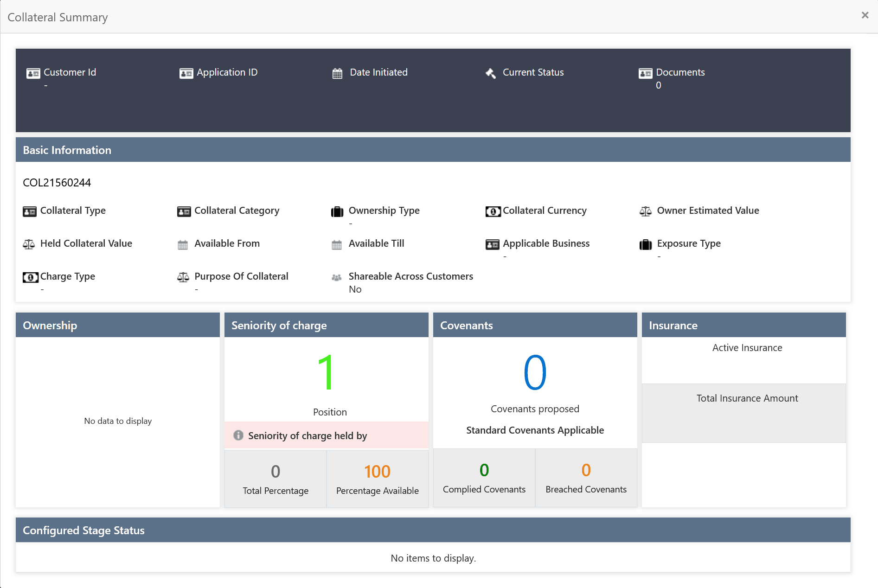Image resolution: width=878 pixels, height=588 pixels.
Task: Click the Covenants panel header
Action: coord(535,325)
